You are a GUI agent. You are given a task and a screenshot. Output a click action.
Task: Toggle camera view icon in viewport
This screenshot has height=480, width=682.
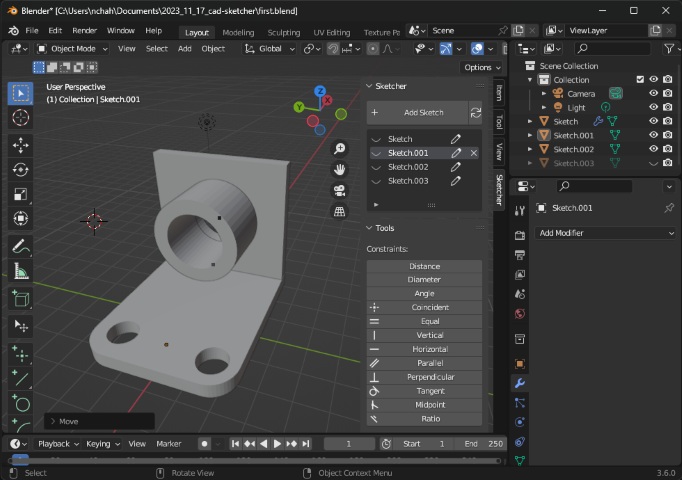coord(340,190)
